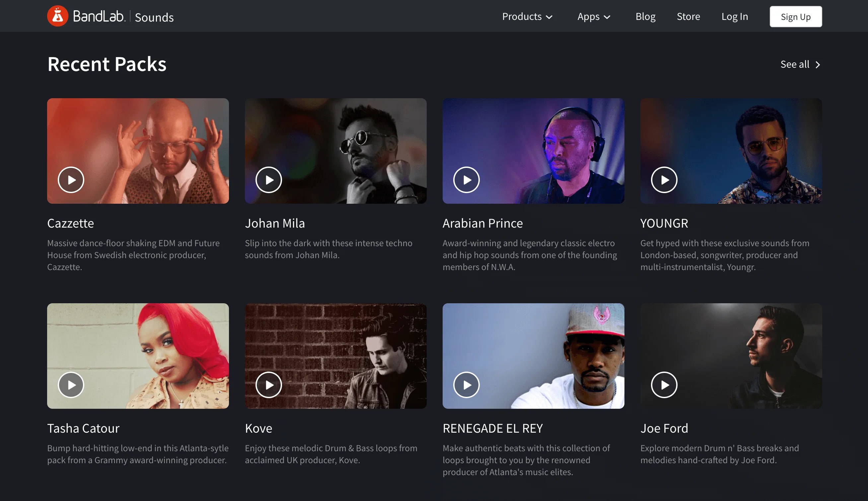Play the YOUNGR pack preview
The image size is (868, 501).
click(664, 180)
